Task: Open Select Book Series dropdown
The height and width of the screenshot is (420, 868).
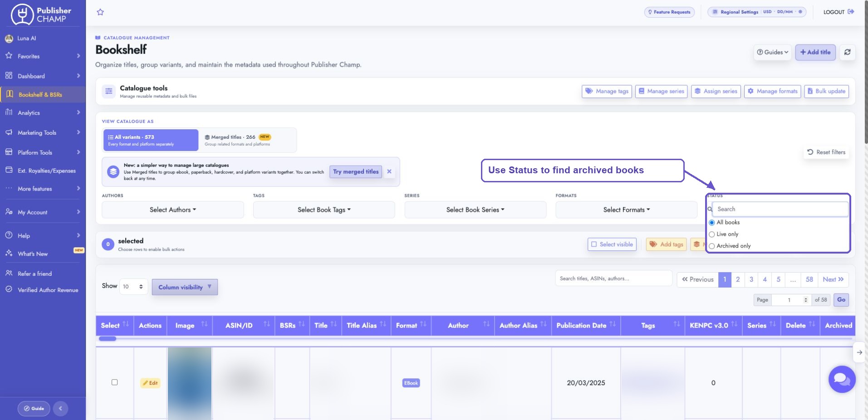Action: click(x=475, y=210)
